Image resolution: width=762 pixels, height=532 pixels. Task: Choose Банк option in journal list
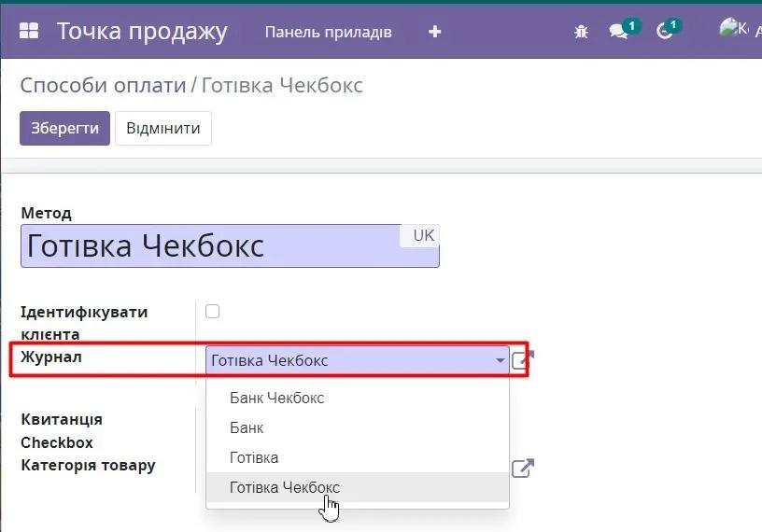point(247,427)
